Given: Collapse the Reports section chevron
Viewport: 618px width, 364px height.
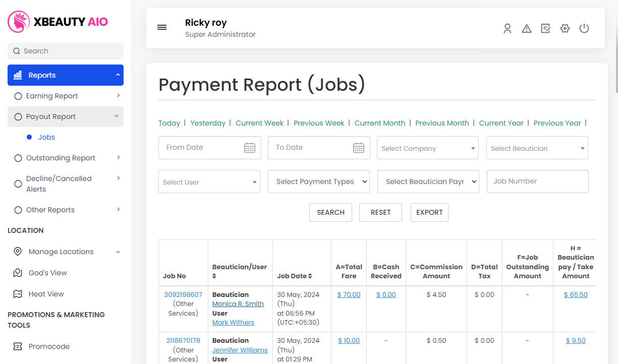Looking at the screenshot, I should pyautogui.click(x=118, y=75).
